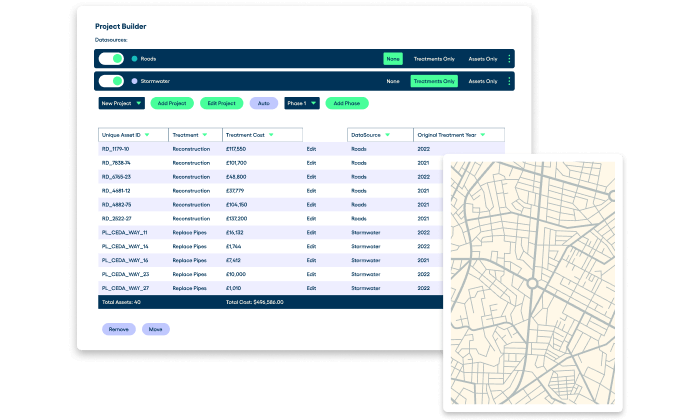Click the roundabout in the map centre
This screenshot has height=420, width=700.
[532, 283]
